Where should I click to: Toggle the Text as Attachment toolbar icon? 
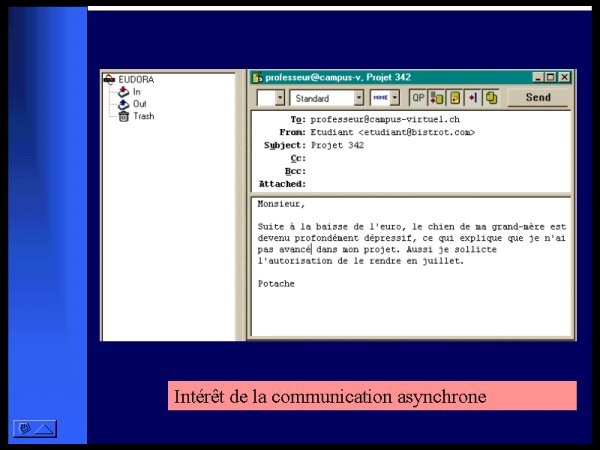(437, 98)
